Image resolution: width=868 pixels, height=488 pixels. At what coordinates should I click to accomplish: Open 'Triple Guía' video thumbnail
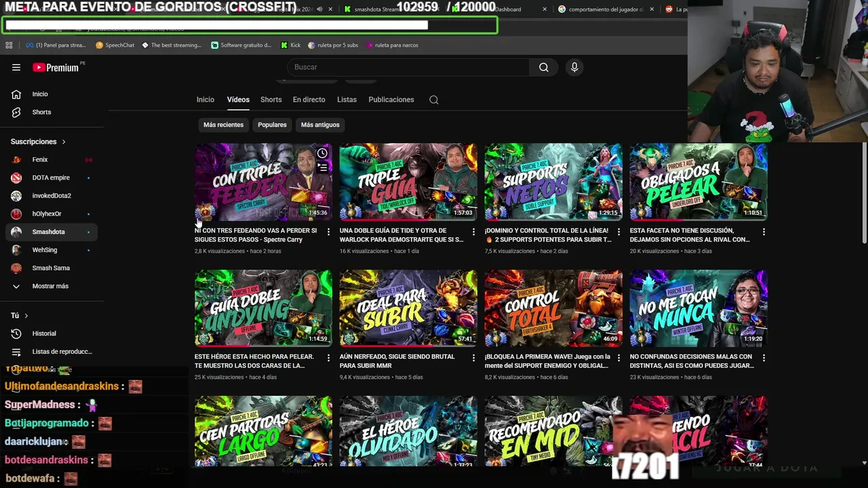coord(408,182)
